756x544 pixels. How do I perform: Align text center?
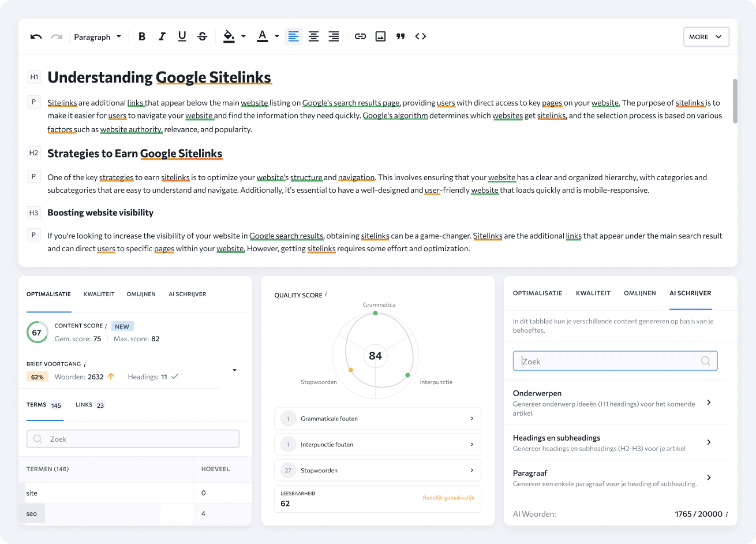coord(314,36)
